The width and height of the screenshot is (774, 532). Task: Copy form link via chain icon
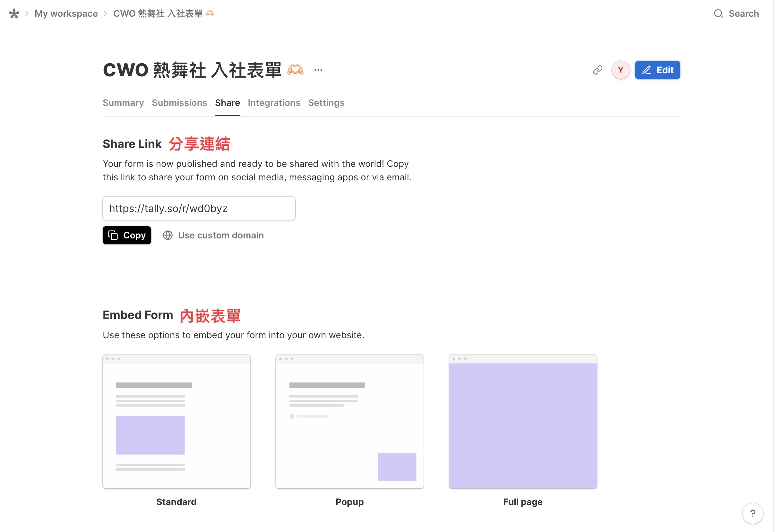coord(598,70)
